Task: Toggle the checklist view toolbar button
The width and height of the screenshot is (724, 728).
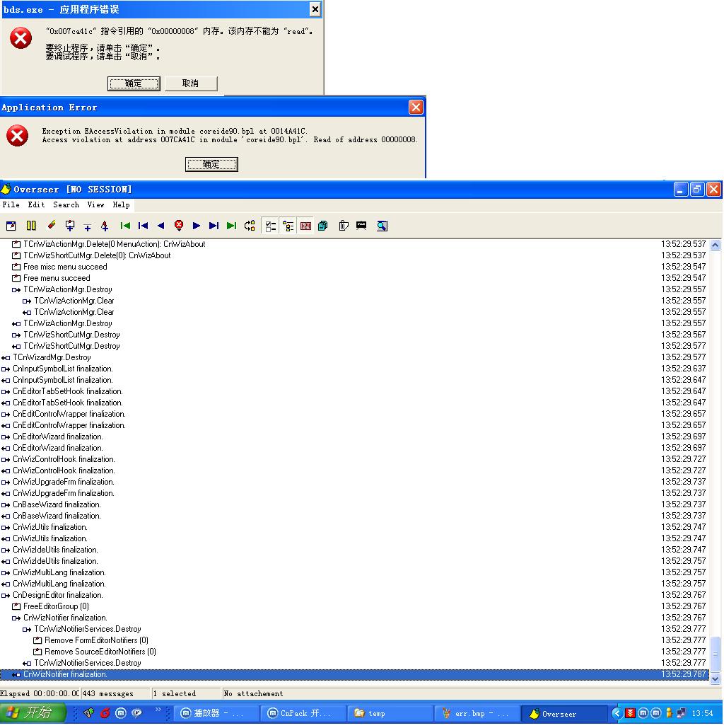Action: pos(270,226)
